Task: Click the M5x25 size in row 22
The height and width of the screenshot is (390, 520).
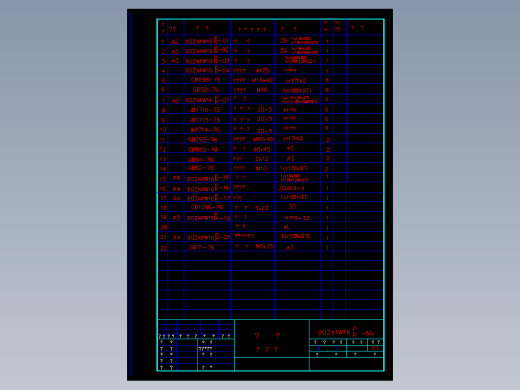Action: click(264, 246)
